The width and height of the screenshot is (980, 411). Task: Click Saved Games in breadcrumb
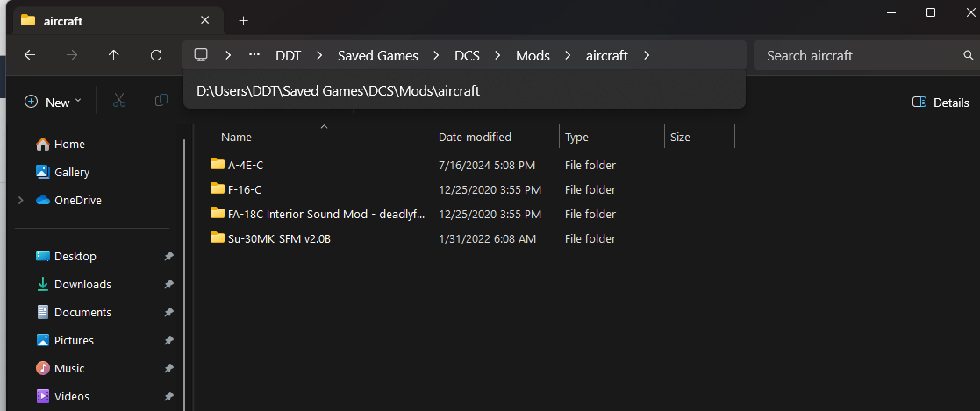378,55
